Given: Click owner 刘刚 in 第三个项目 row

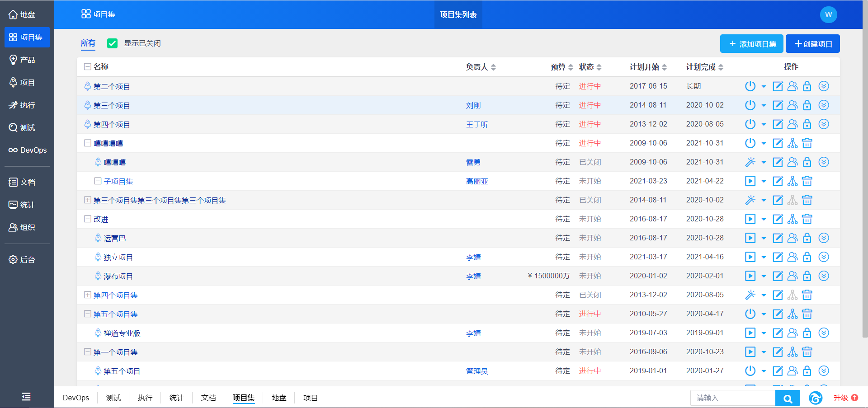Looking at the screenshot, I should point(473,105).
